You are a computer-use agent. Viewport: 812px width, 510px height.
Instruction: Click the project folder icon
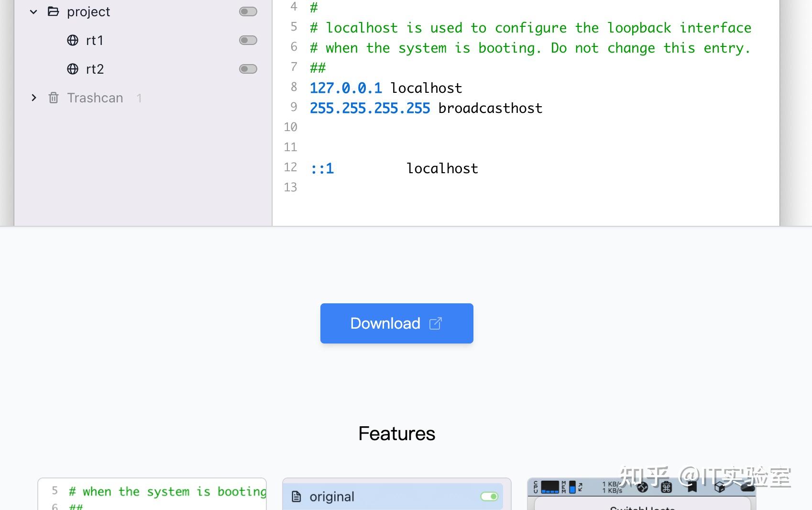(x=53, y=11)
